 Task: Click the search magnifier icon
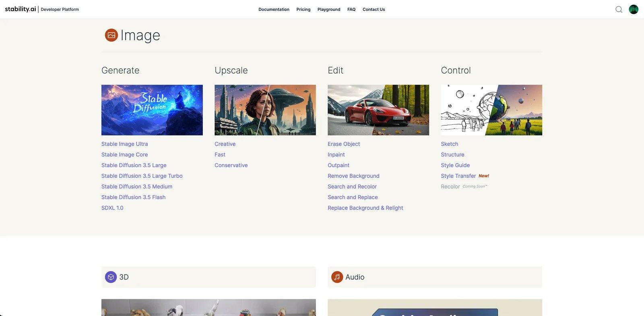(619, 9)
